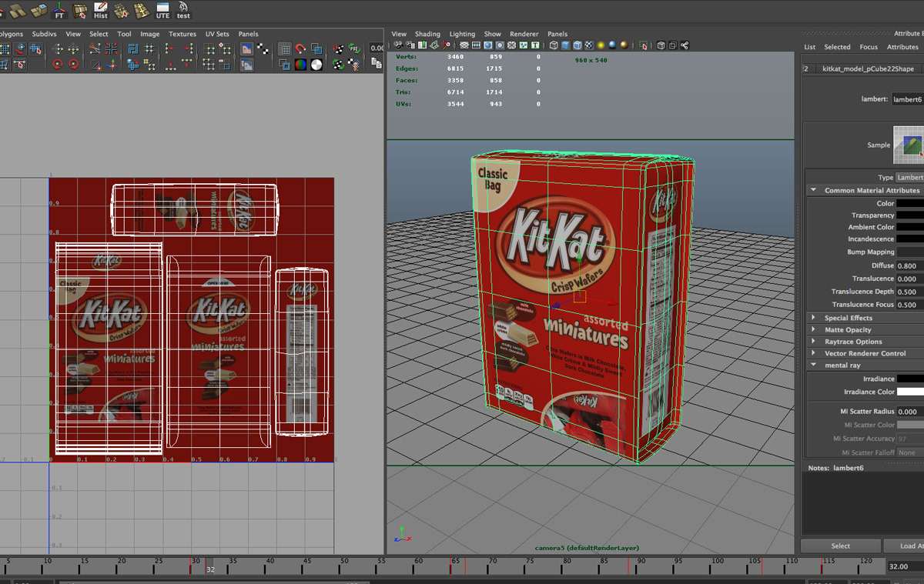Toggle dim image icon in UV editor
924x584 pixels.
pos(246,64)
